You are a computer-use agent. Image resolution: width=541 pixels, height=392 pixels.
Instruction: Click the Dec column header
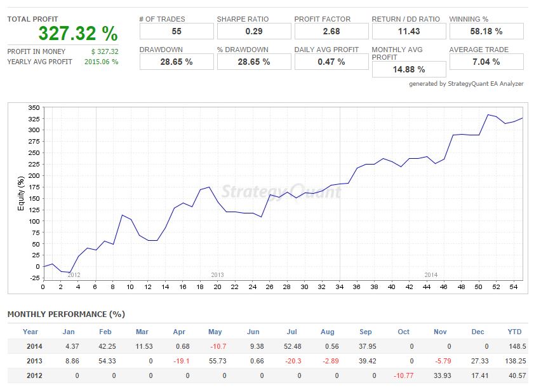[478, 332]
